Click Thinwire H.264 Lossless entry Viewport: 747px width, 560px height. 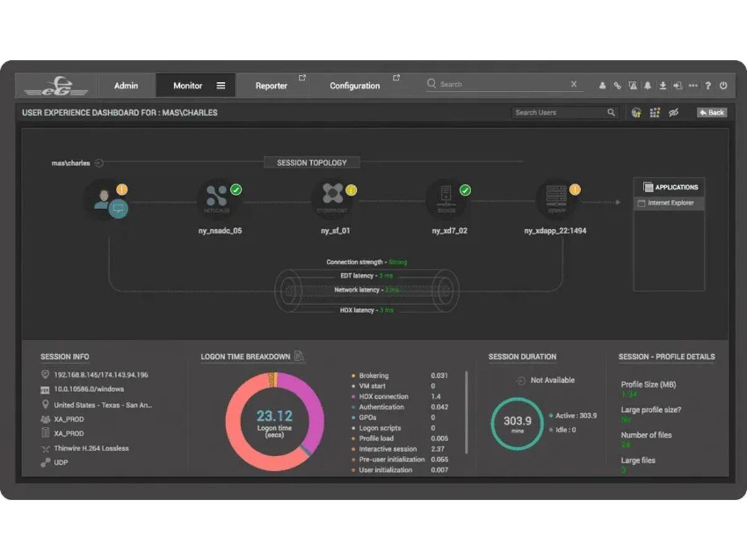(91, 448)
